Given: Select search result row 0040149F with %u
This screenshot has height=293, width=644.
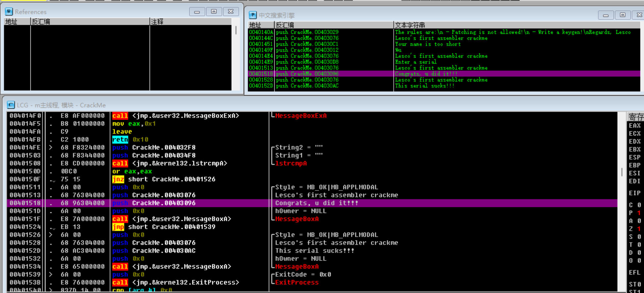Looking at the screenshot, I should pos(444,50).
